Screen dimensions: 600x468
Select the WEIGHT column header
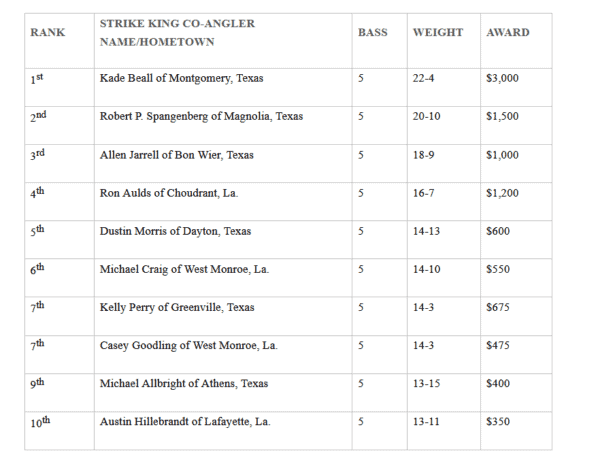tap(437, 33)
